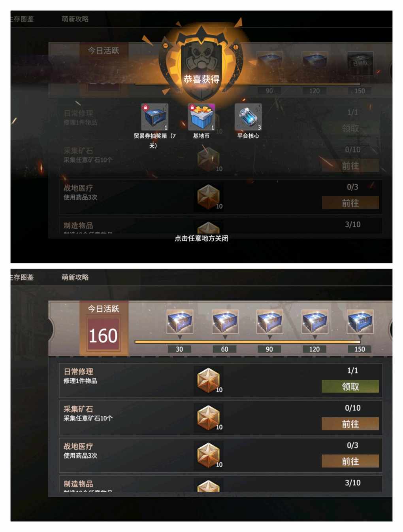Tap the star reward icon for 日常修理
403x532 pixels.
point(209,381)
